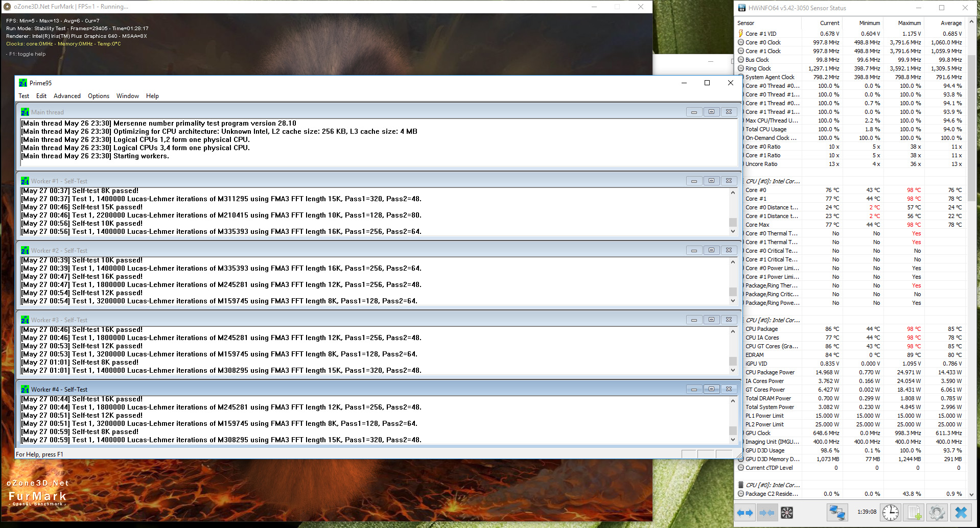This screenshot has height=528, width=980.
Task: Select the Core Max temperature row
Action: [851, 225]
